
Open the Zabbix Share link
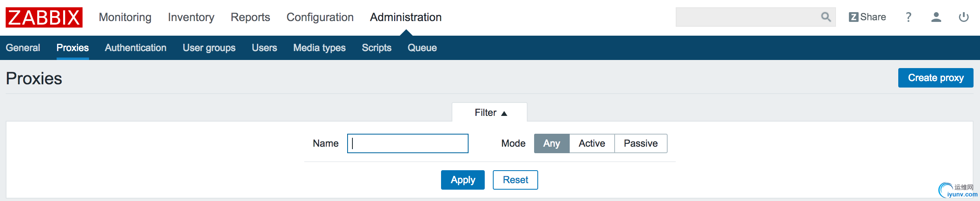pyautogui.click(x=868, y=17)
